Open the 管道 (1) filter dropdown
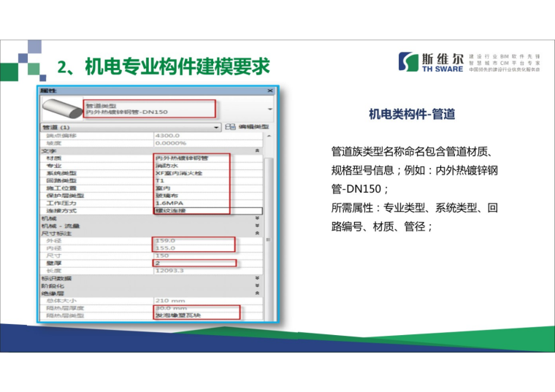Viewport: 555px width, 392px height. [216, 127]
